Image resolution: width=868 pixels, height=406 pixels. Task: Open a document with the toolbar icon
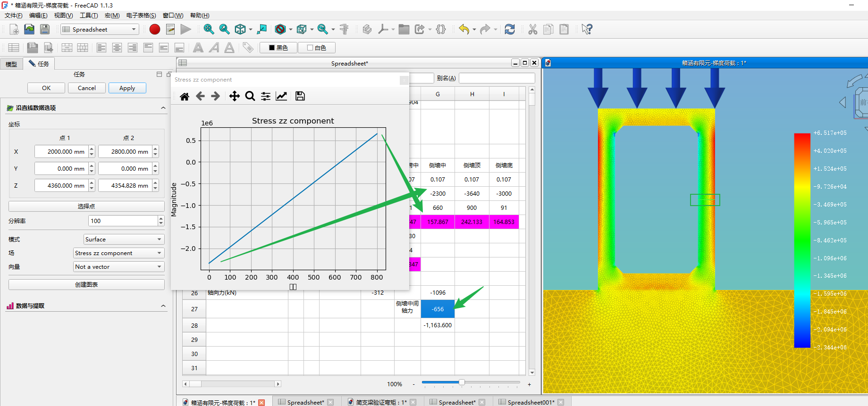click(29, 29)
